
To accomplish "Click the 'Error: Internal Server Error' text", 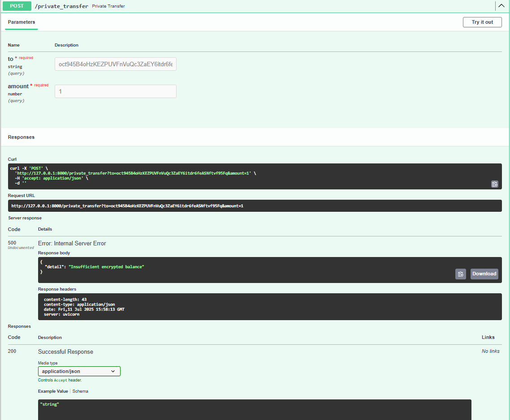I will (72, 244).
